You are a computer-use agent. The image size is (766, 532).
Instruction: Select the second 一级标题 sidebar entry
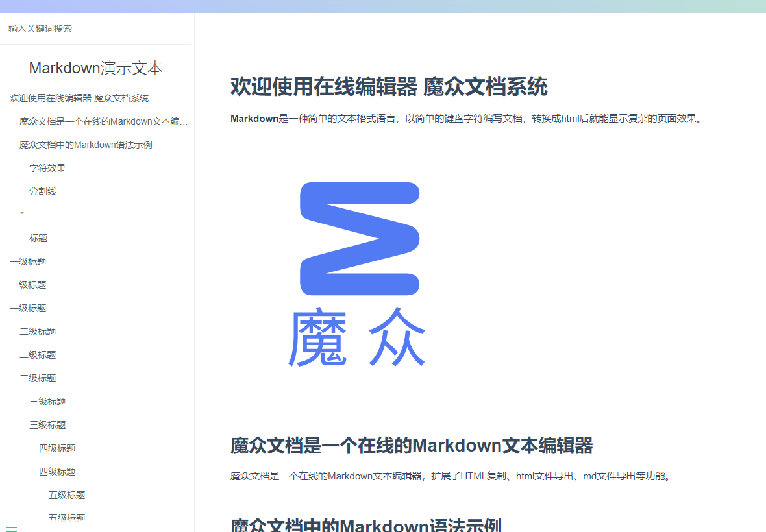point(28,285)
